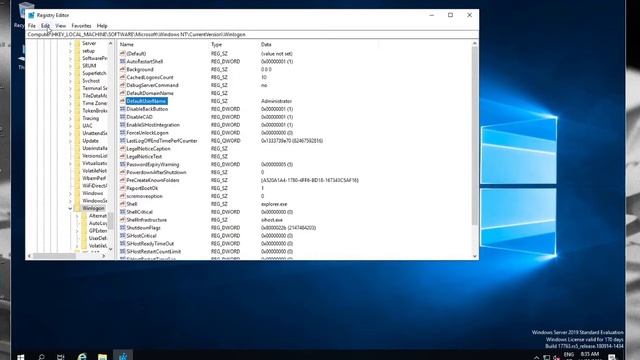Click the ShellCritical DWORD icon

click(122, 212)
